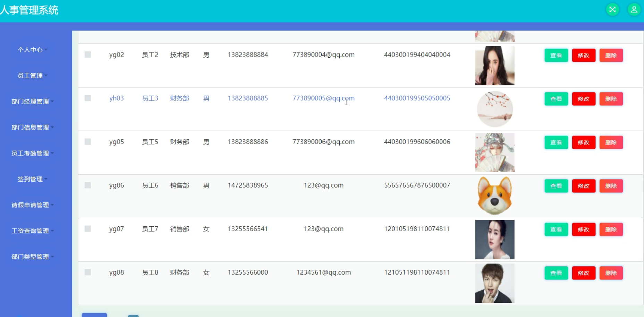Click the name 员工8
The image size is (644, 317).
click(150, 273)
